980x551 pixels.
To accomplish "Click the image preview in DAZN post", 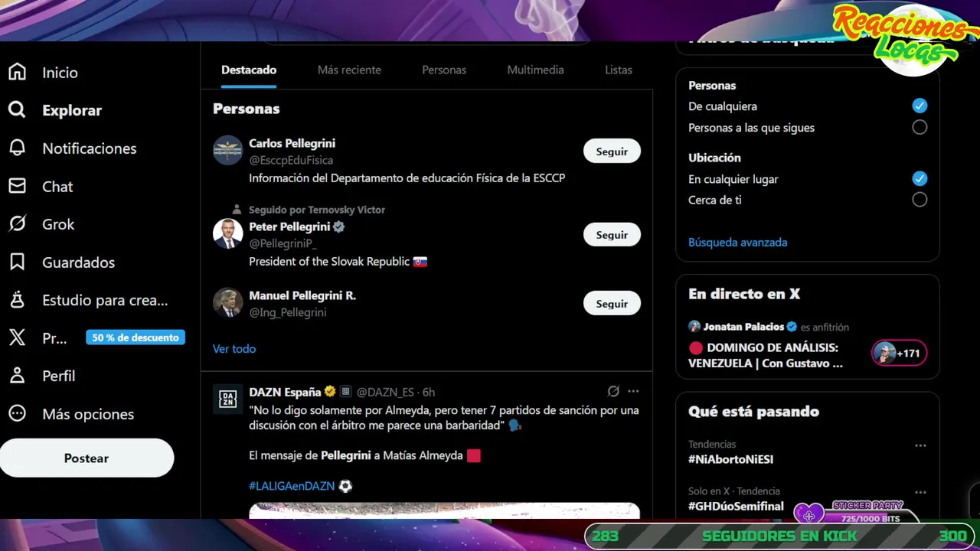I will 444,510.
